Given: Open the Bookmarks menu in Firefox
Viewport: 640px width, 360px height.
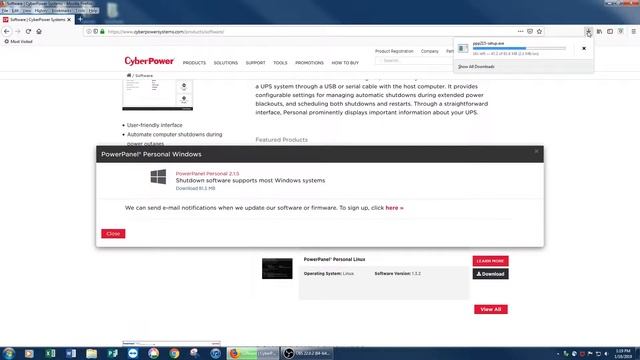Looking at the screenshot, I should point(61,11).
